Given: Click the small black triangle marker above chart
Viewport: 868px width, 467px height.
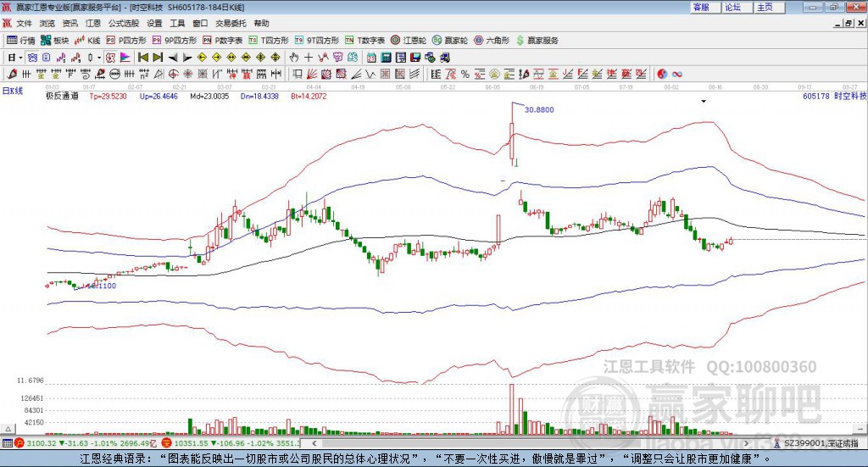Looking at the screenshot, I should 704,101.
